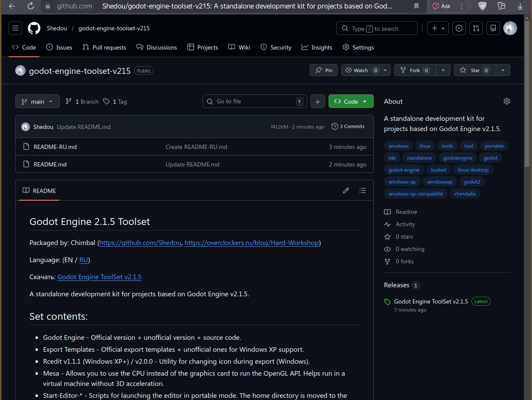This screenshot has width=532, height=400.
Task: Open the notifications inbox icon in the header
Action: point(493,28)
